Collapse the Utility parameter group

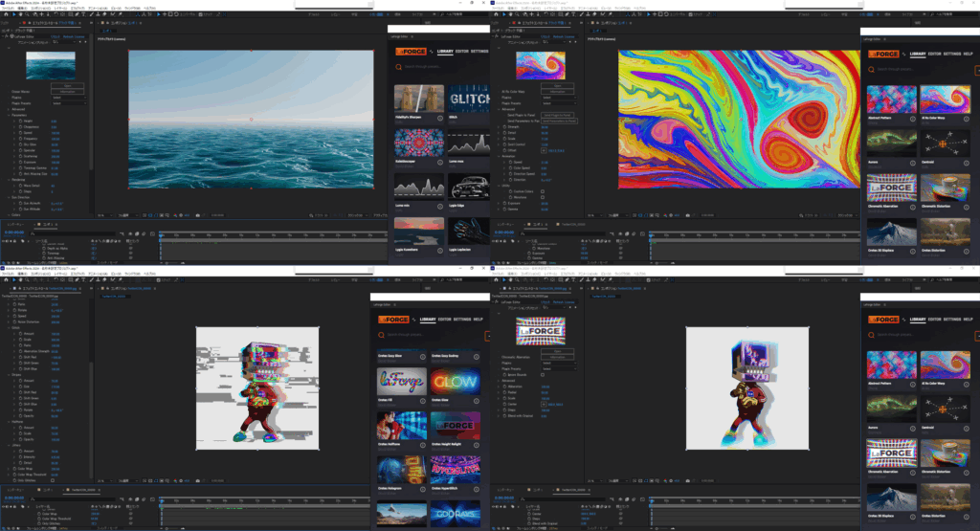click(498, 186)
